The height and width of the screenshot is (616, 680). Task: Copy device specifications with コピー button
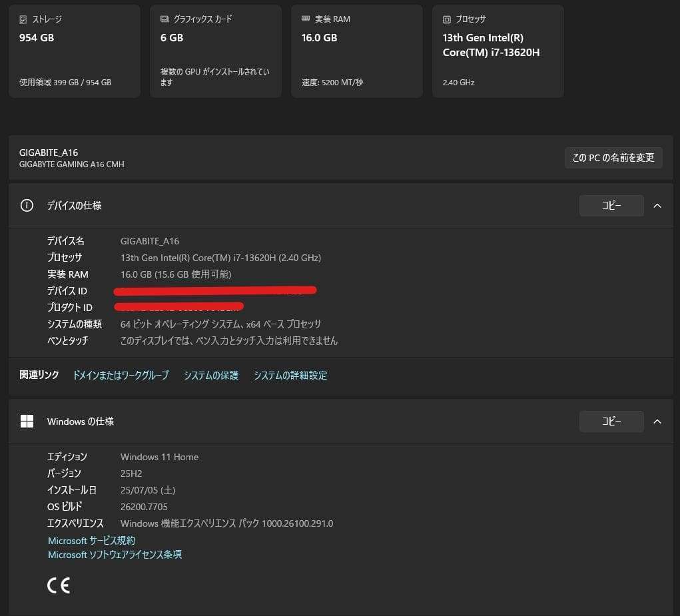click(x=611, y=206)
